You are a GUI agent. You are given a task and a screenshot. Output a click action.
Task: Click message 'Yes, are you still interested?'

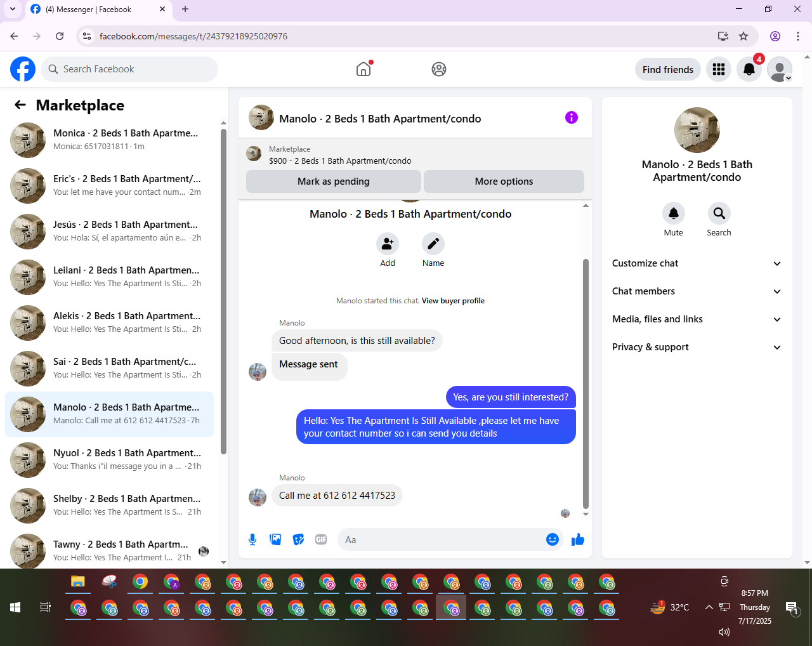click(511, 397)
